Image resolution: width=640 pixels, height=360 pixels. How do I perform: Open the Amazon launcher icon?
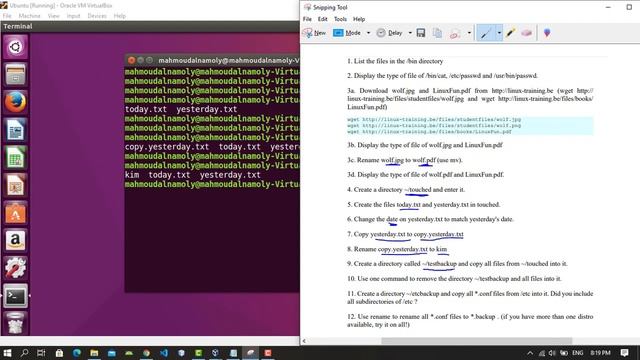[x=16, y=240]
